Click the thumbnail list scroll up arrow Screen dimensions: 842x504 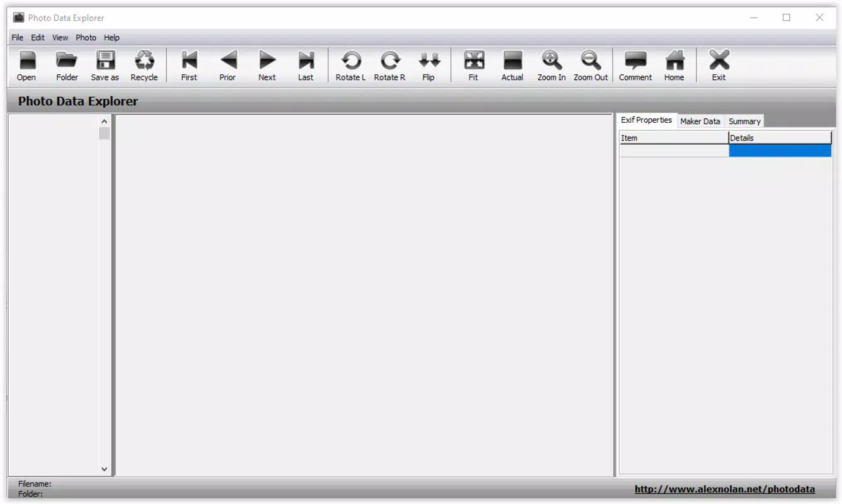(105, 121)
